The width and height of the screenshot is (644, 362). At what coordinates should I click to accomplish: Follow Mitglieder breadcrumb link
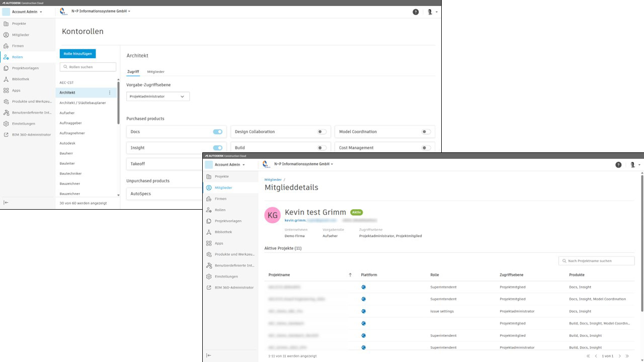click(273, 179)
